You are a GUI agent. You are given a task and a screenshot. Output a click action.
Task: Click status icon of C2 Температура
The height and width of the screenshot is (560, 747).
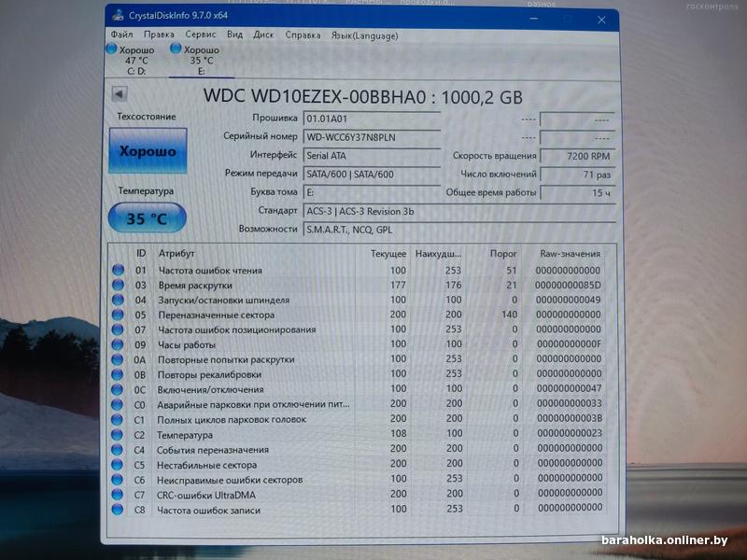click(x=118, y=434)
